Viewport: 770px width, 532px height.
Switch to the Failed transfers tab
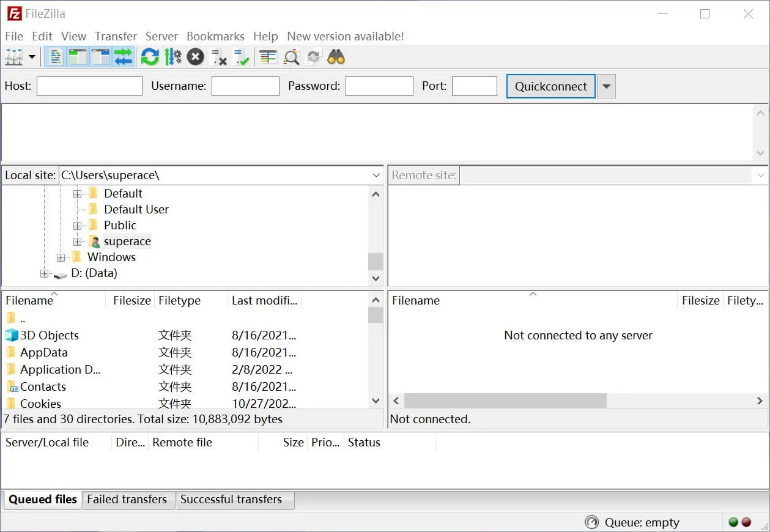point(128,500)
